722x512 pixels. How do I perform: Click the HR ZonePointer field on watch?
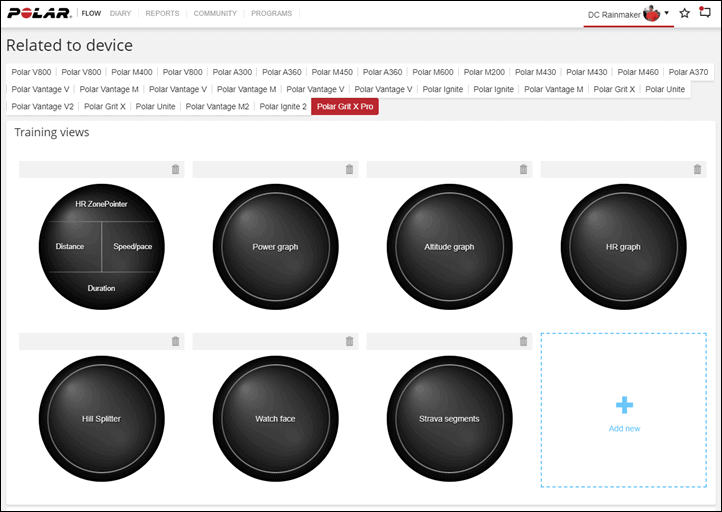(101, 204)
